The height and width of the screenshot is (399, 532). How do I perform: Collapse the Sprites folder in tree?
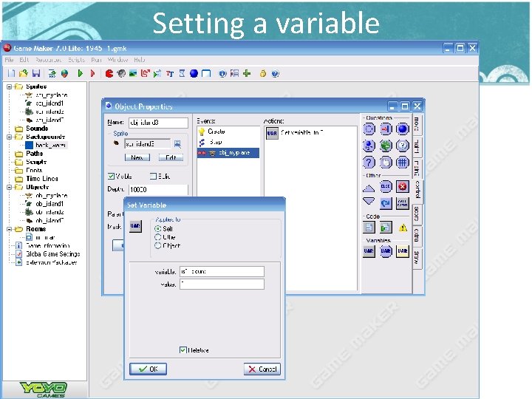pos(10,86)
